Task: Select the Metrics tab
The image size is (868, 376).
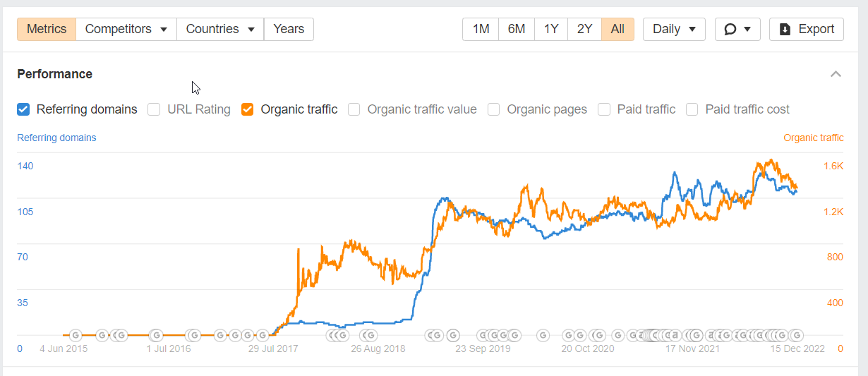Action: click(x=47, y=29)
